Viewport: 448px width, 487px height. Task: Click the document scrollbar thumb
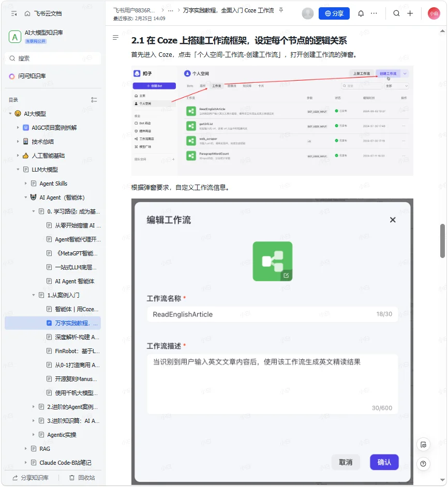click(443, 241)
